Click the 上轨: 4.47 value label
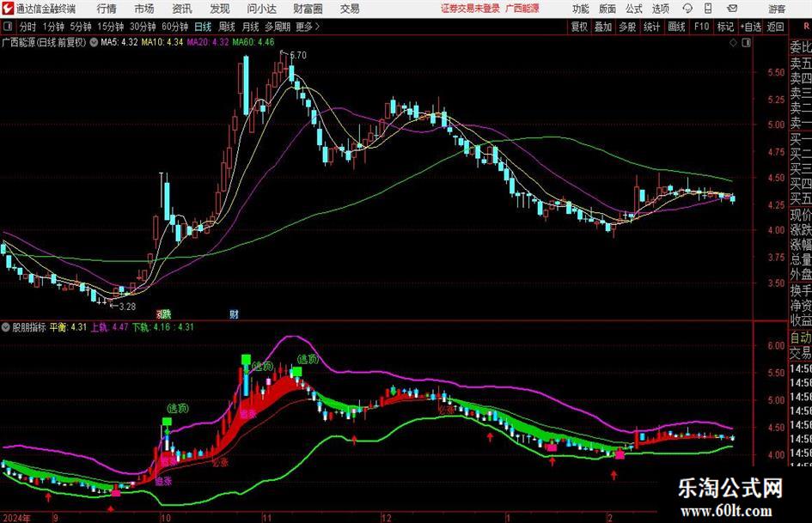812x523 pixels. click(x=110, y=327)
